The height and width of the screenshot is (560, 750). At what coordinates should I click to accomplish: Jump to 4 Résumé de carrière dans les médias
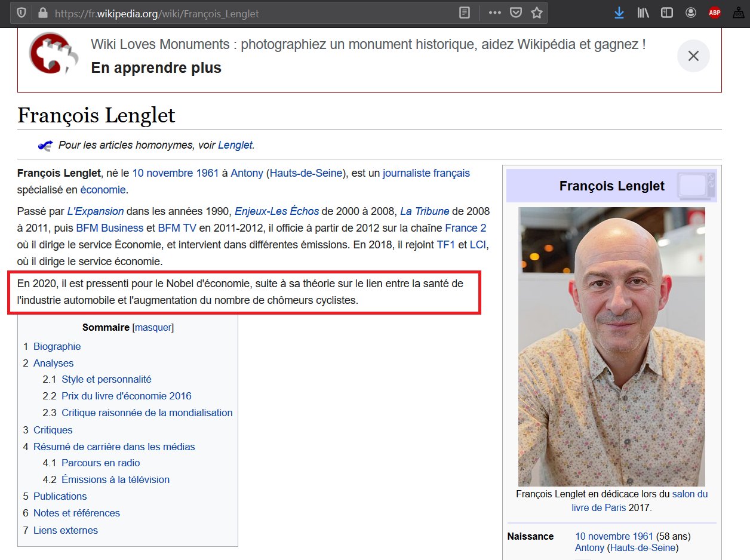[114, 447]
